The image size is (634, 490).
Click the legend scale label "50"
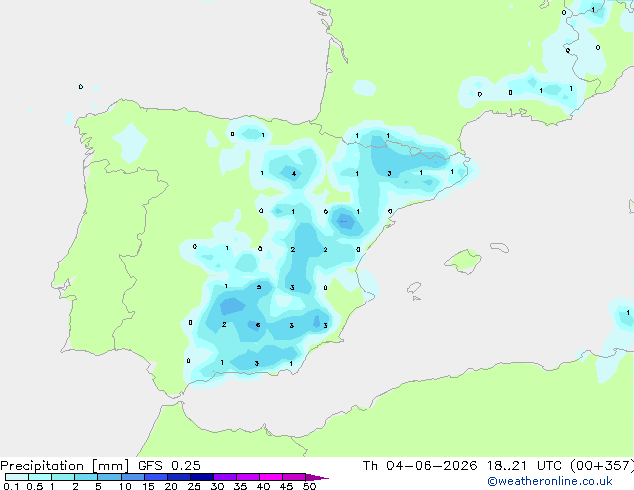[309, 486]
